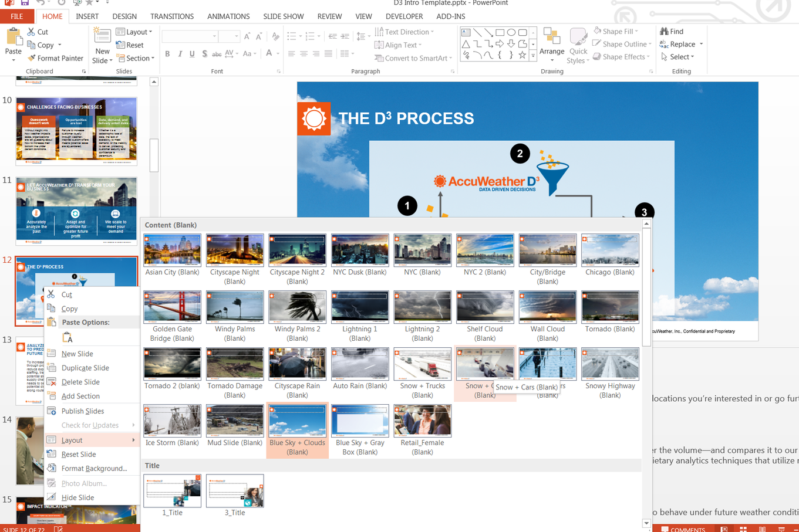Select slide 11 thumbnail in panel
The image size is (799, 532).
point(76,211)
